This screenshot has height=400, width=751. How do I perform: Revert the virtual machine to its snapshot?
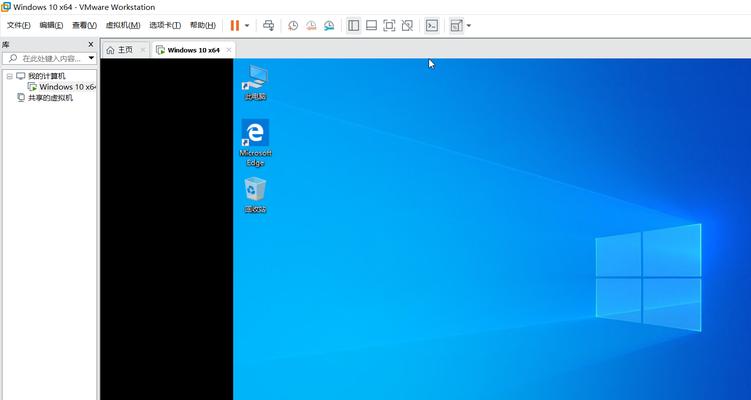[x=311, y=25]
